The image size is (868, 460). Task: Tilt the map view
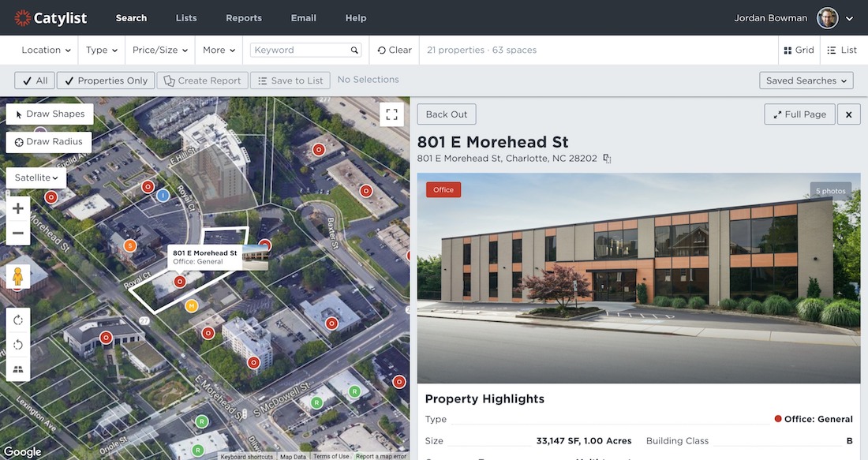click(x=17, y=369)
